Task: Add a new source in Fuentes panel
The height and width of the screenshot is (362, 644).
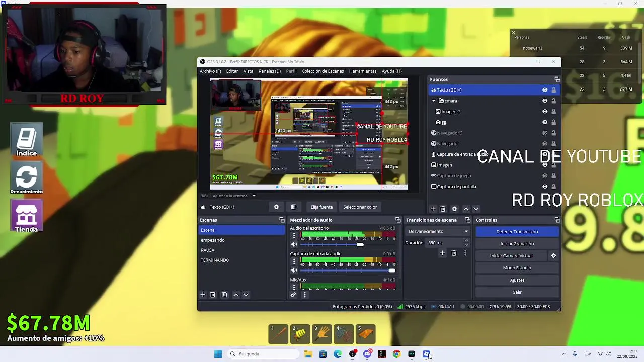Action: tap(433, 209)
